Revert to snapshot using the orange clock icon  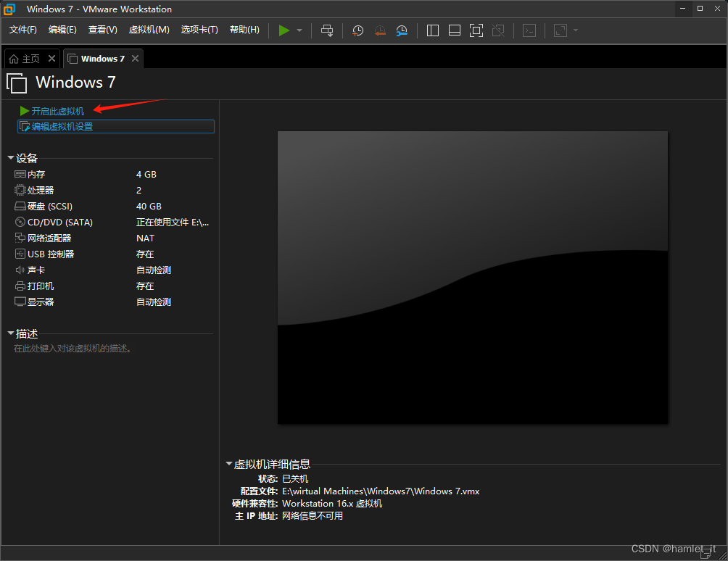pos(380,30)
